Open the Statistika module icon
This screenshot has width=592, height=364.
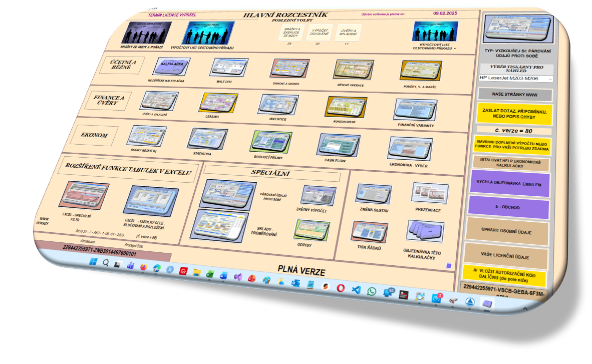coord(207,138)
